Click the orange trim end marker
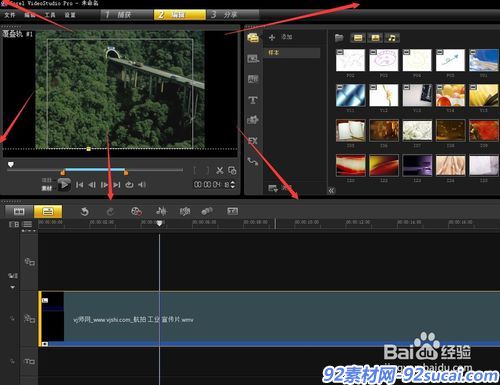Screen dimensions: 500x385 (126, 172)
